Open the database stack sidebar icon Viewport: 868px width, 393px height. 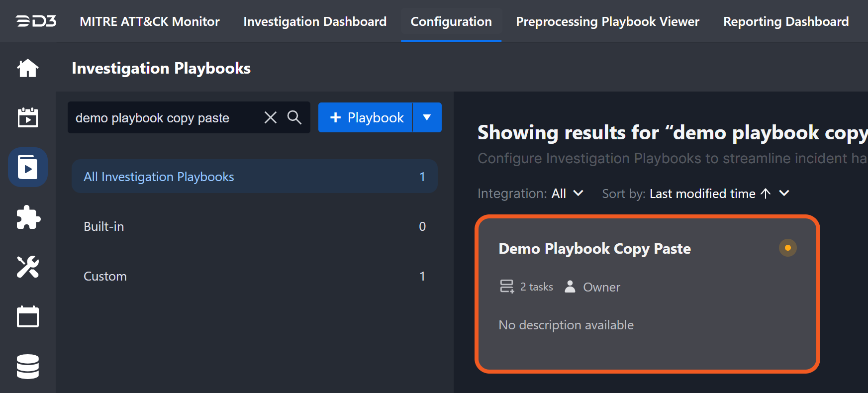pos(28,367)
